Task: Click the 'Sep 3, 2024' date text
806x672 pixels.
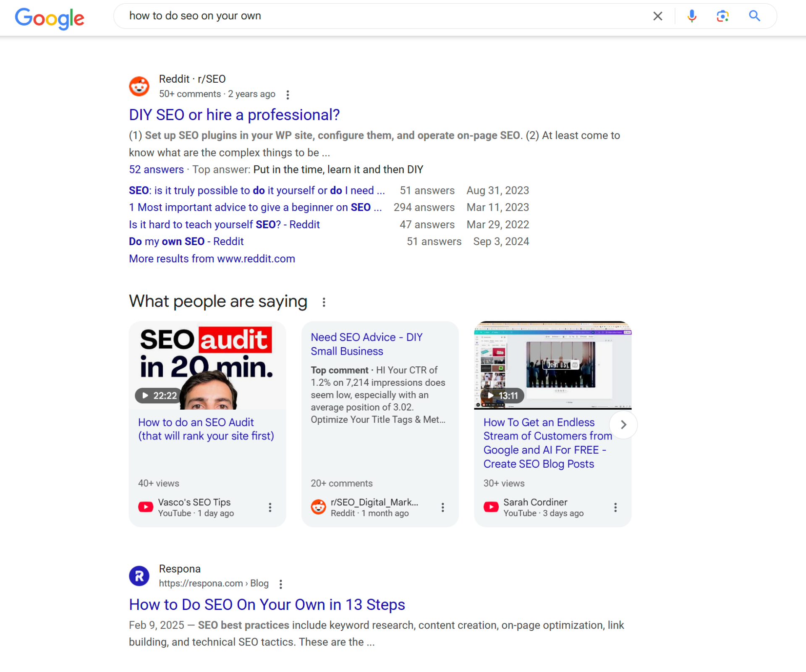Action: [x=501, y=241]
